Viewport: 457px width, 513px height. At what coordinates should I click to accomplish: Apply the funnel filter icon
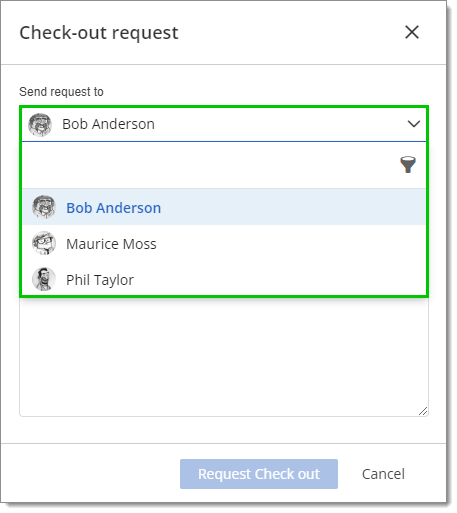tap(408, 165)
